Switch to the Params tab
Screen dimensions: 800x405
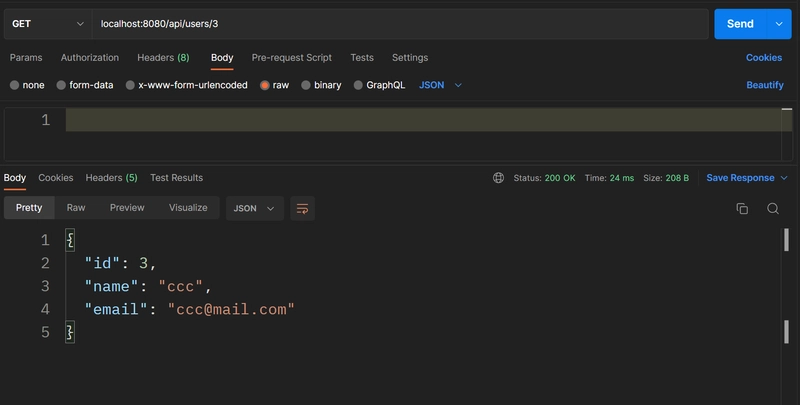click(x=26, y=58)
